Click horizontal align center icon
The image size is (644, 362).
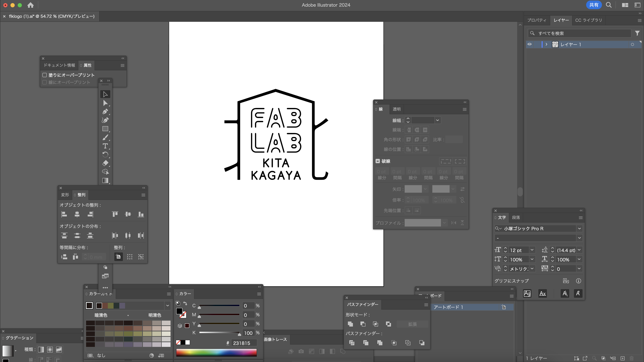[x=77, y=214]
